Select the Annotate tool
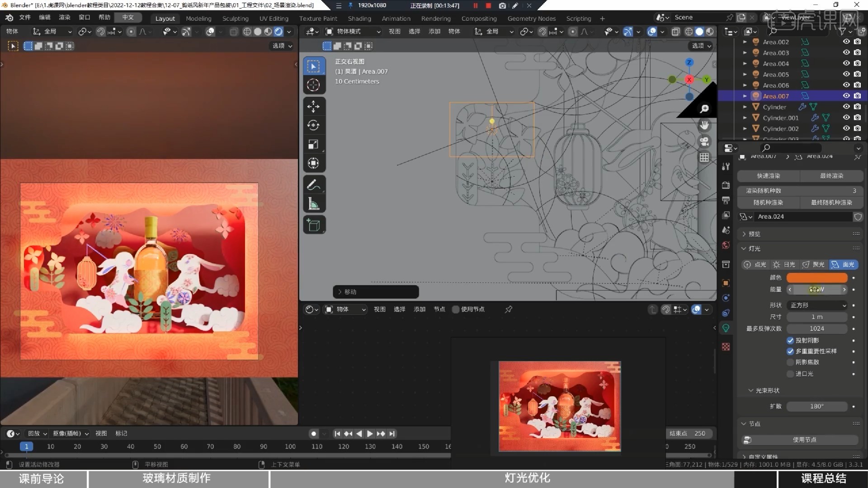The image size is (868, 488). pyautogui.click(x=314, y=185)
